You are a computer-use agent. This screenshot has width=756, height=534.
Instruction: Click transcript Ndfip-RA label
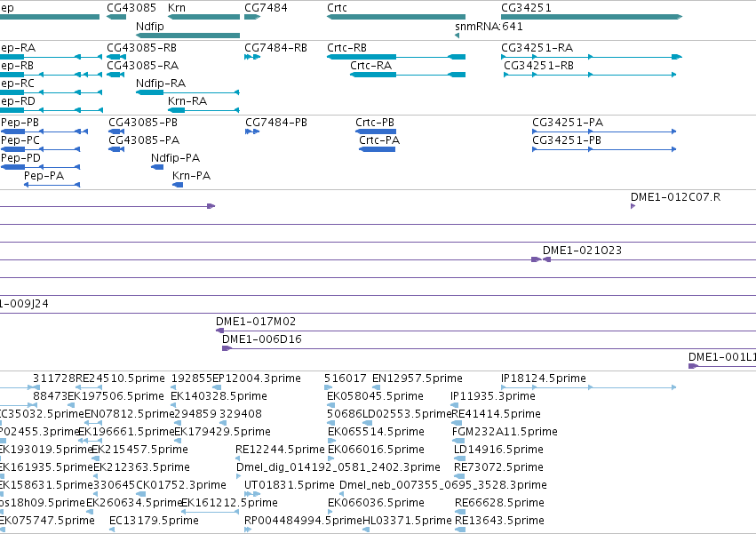(161, 83)
